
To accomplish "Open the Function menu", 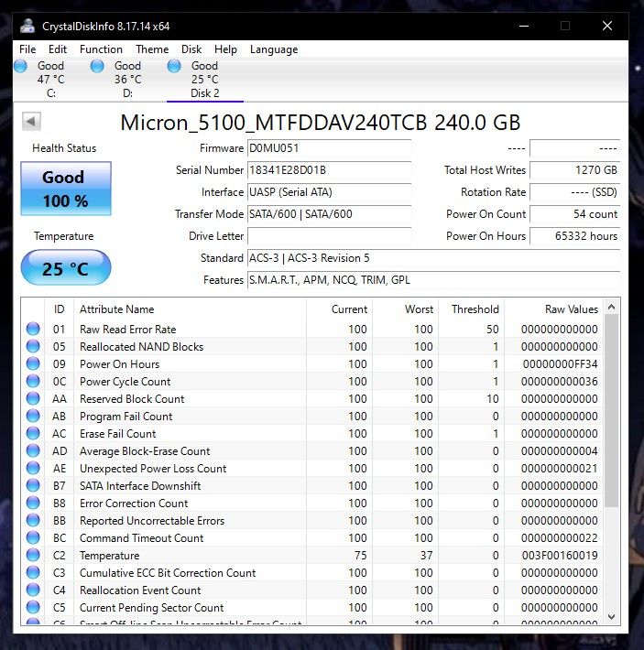I will tap(101, 49).
